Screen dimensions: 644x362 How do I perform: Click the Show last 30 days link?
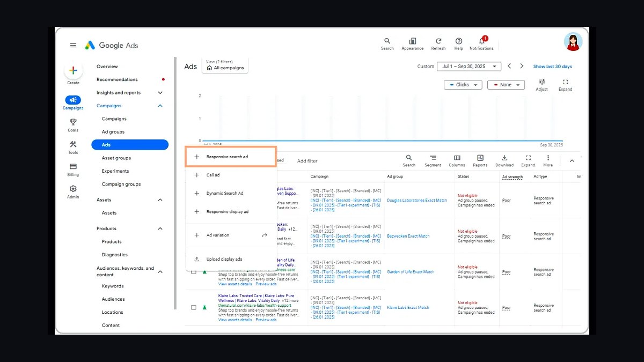552,67
